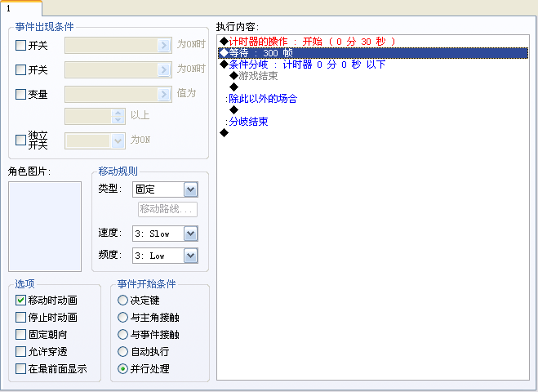The height and width of the screenshot is (392, 538).
Task: Select the empty line under 除此以外的场合
Action: (373, 110)
